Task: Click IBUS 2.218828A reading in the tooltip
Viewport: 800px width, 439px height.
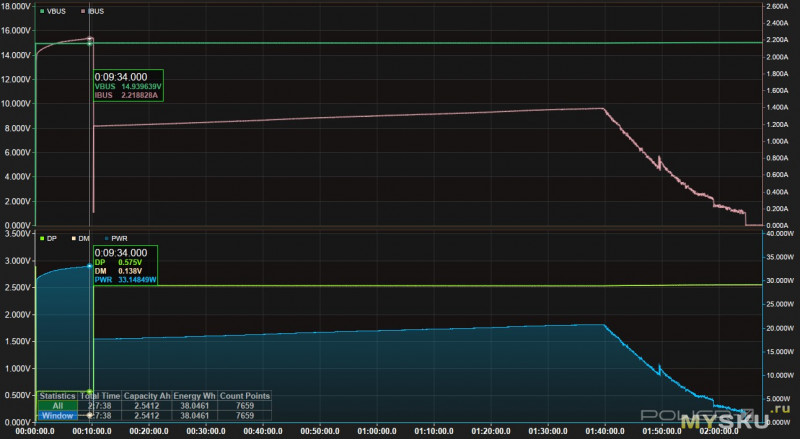Action: (x=127, y=95)
